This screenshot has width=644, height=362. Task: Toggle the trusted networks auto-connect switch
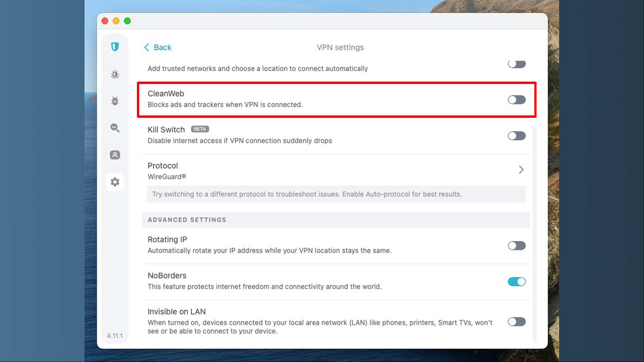[x=517, y=64]
